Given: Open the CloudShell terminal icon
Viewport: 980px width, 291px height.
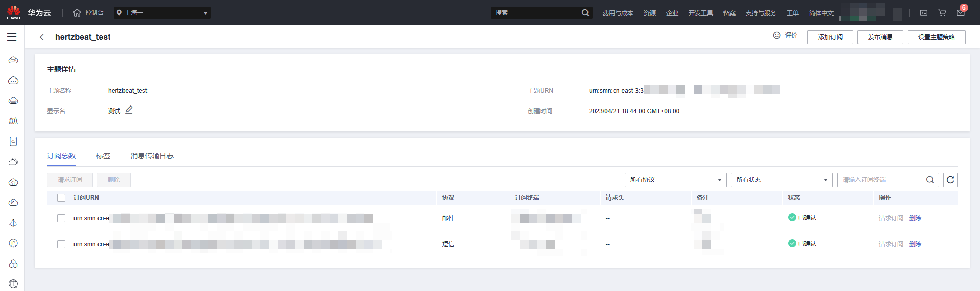Looking at the screenshot, I should click(924, 13).
